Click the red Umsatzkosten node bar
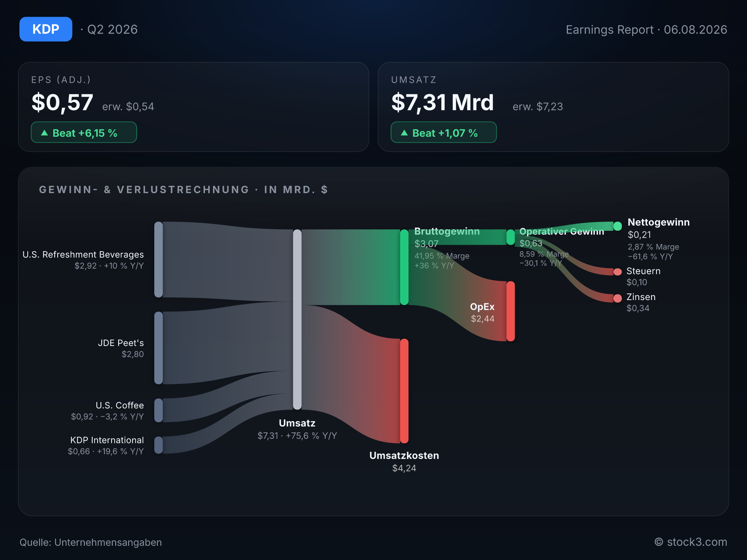The image size is (747, 560). click(404, 391)
